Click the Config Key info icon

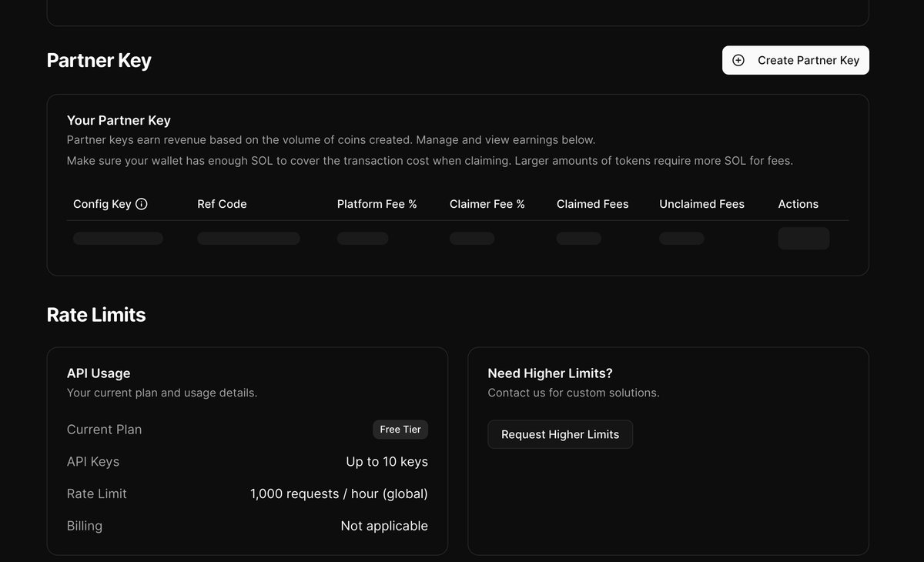tap(142, 203)
